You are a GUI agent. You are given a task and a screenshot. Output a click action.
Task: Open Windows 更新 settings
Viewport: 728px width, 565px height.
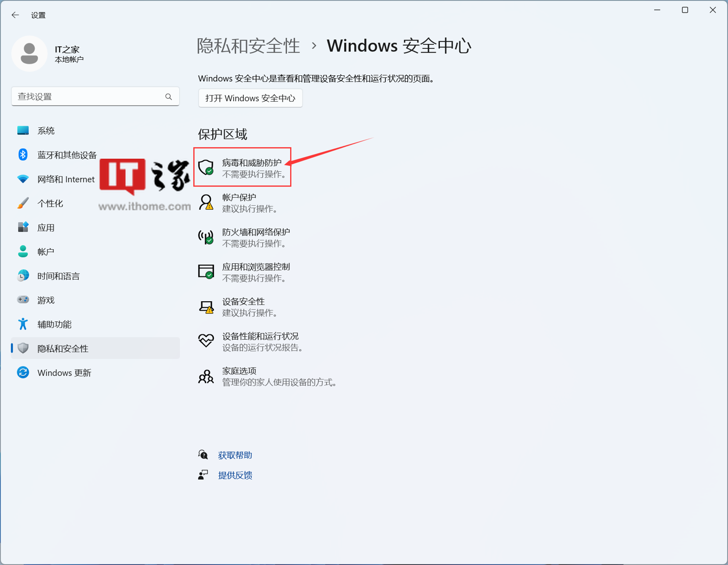tap(96, 372)
